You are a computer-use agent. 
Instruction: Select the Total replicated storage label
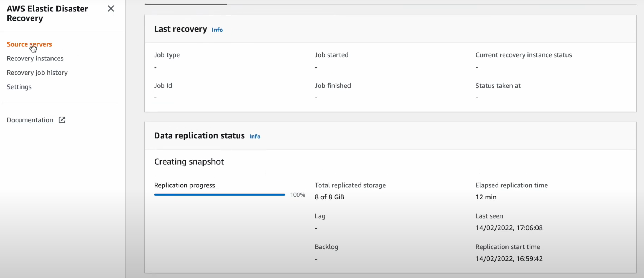[x=350, y=185]
